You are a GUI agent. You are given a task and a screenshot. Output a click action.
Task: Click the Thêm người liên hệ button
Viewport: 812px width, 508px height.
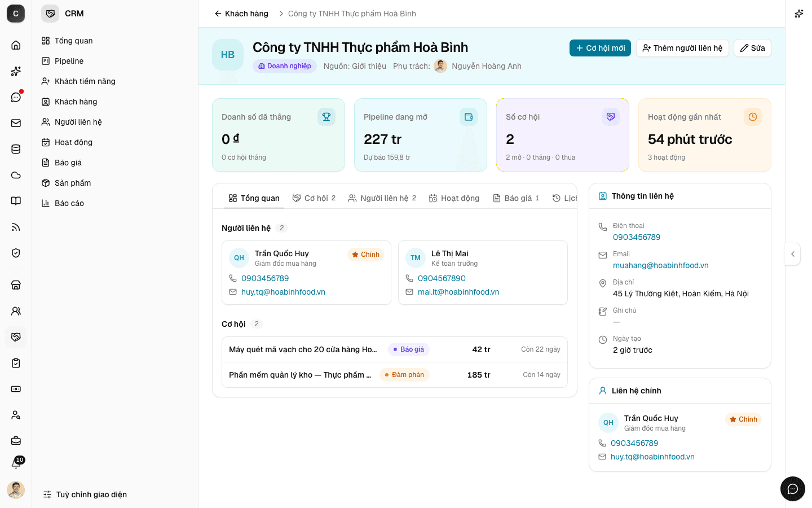pyautogui.click(x=682, y=48)
